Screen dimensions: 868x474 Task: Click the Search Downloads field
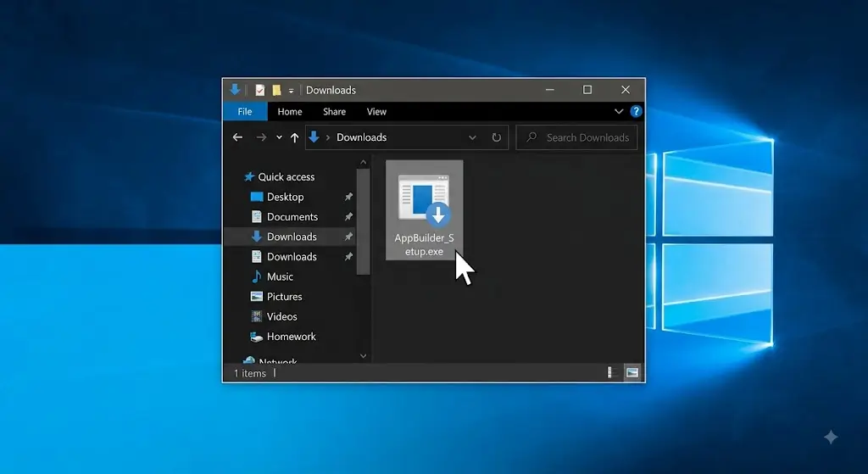(x=576, y=137)
